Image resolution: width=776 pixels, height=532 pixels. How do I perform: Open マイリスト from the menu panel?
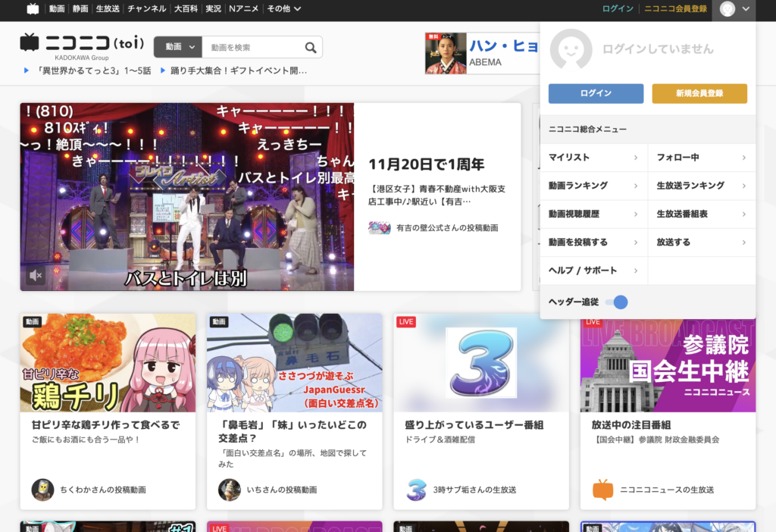[593, 158]
